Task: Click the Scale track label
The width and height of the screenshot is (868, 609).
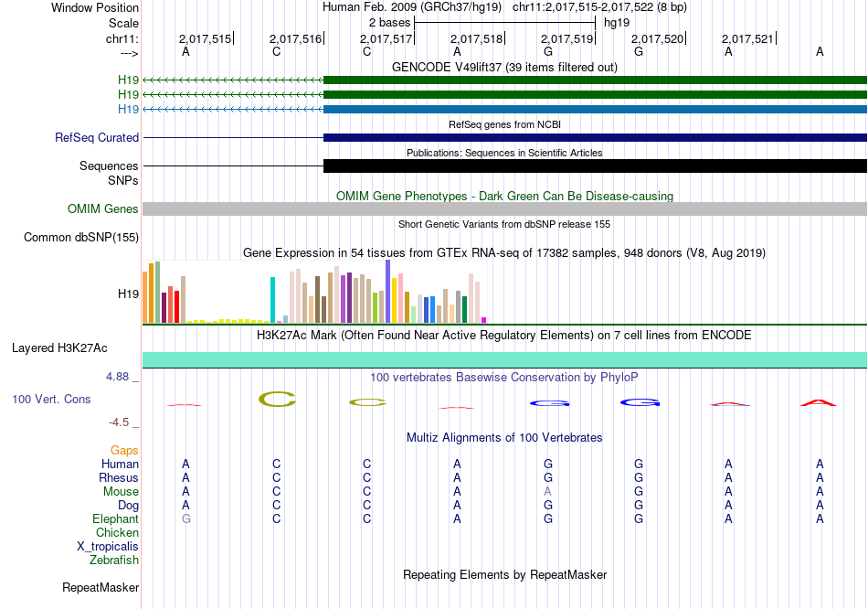Action: [123, 23]
